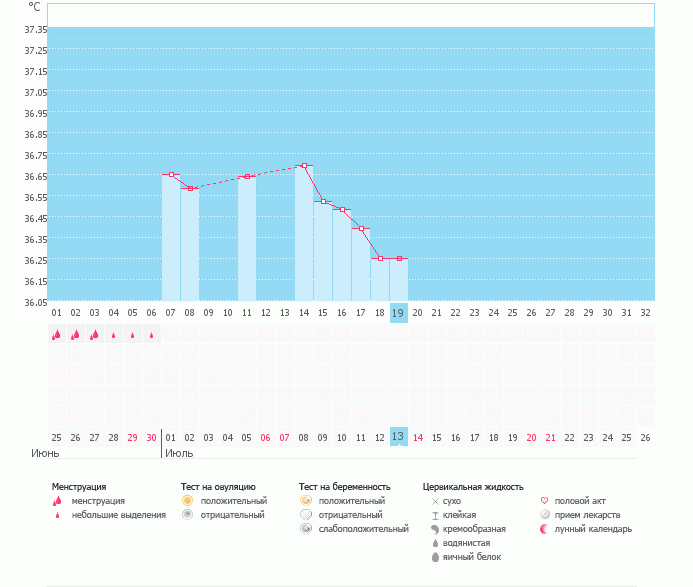
Task: Select highlighted calendar date 13 in July
Action: (x=398, y=437)
